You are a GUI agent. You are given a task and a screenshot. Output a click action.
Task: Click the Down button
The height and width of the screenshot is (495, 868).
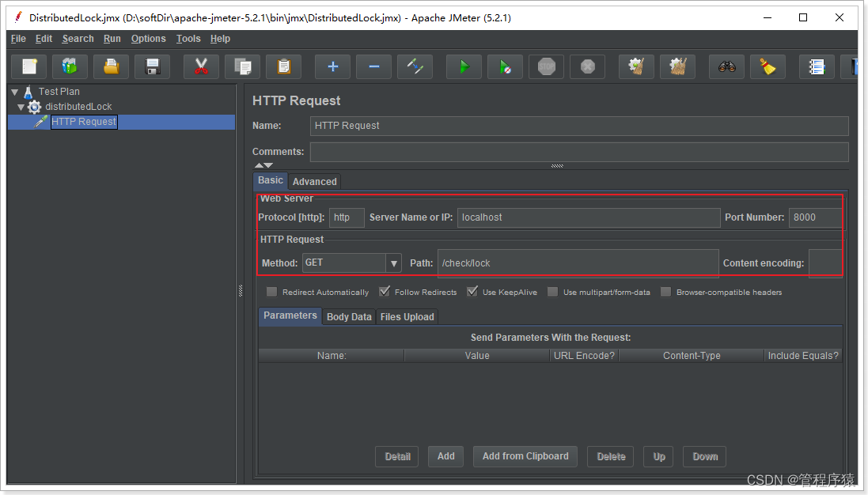pos(705,457)
